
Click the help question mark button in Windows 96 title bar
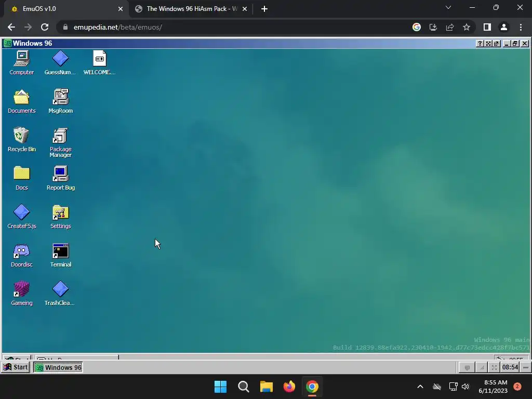pos(480,44)
